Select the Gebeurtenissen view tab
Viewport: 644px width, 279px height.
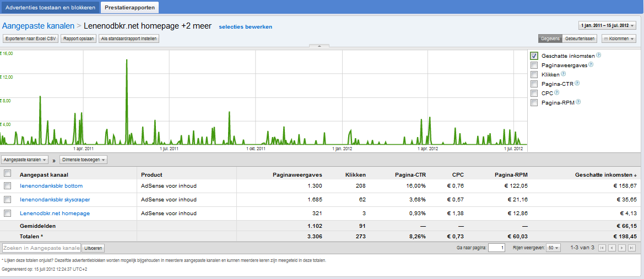click(580, 39)
